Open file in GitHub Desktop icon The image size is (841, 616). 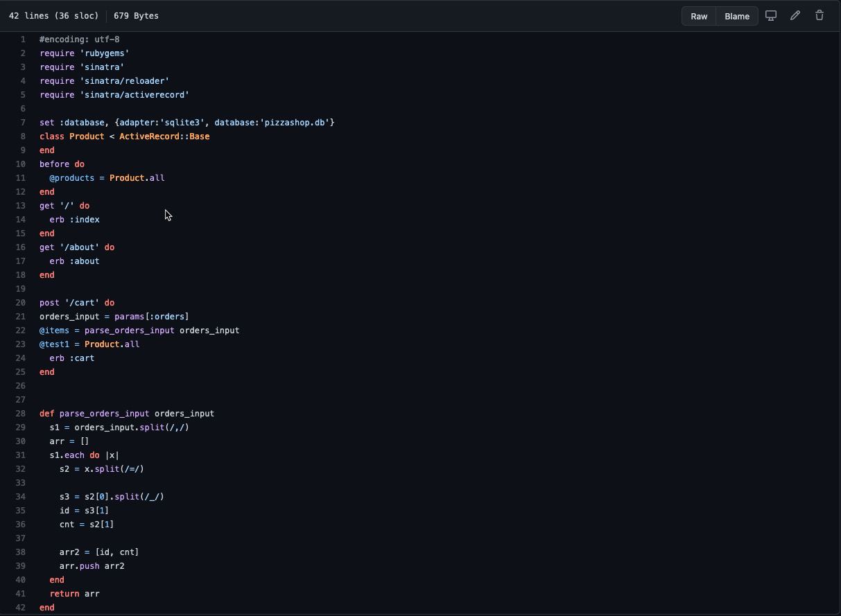click(x=770, y=15)
